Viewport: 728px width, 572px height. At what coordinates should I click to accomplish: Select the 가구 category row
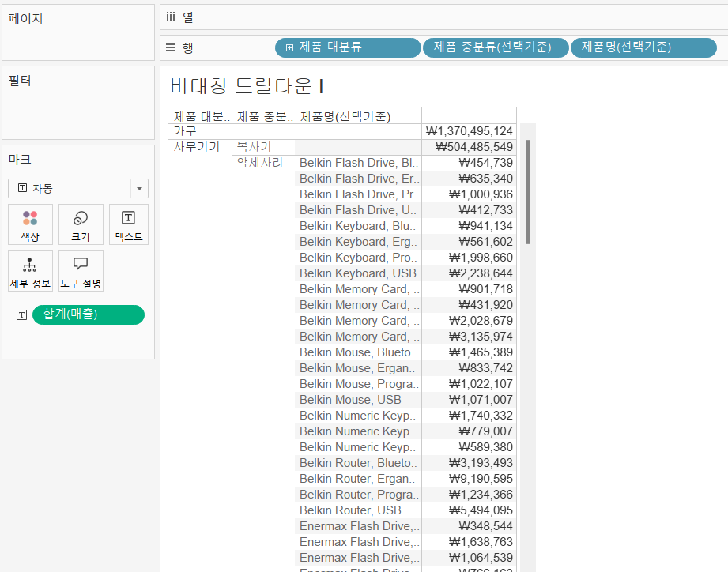(x=185, y=131)
